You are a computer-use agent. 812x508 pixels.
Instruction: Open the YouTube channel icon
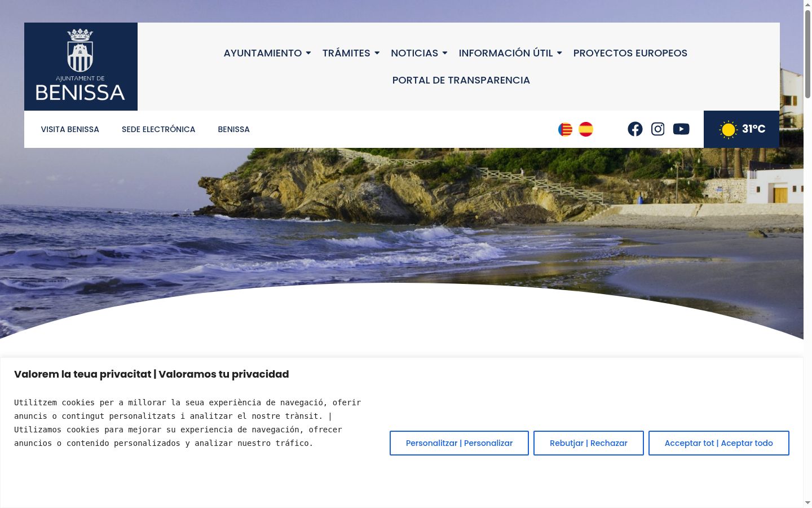tap(681, 129)
